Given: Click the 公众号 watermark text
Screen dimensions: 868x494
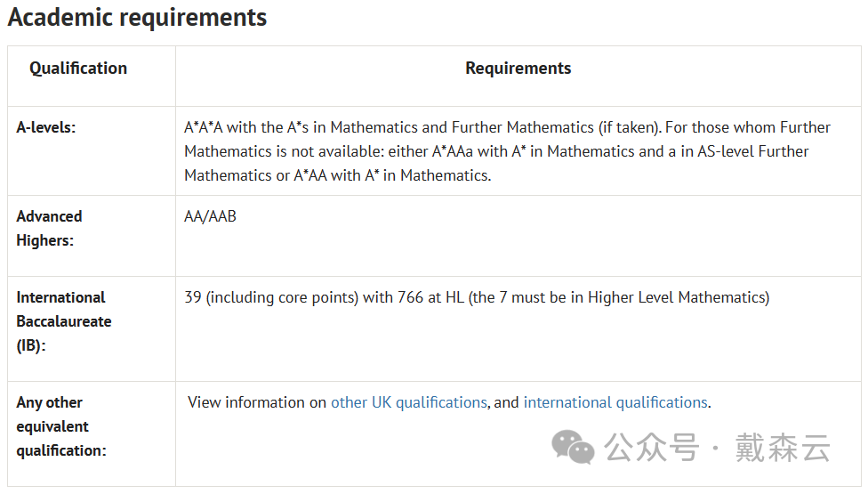Looking at the screenshot, I should 652,448.
